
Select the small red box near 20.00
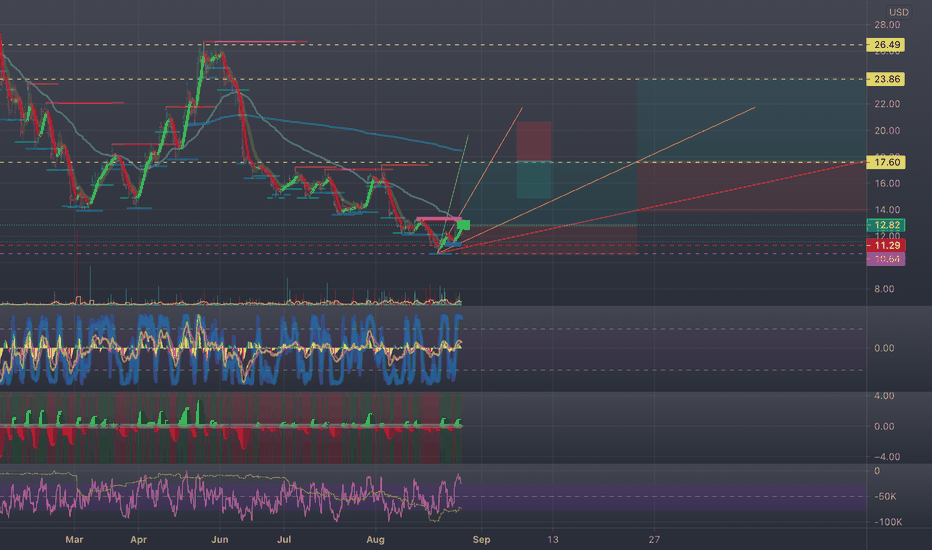pyautogui.click(x=534, y=142)
